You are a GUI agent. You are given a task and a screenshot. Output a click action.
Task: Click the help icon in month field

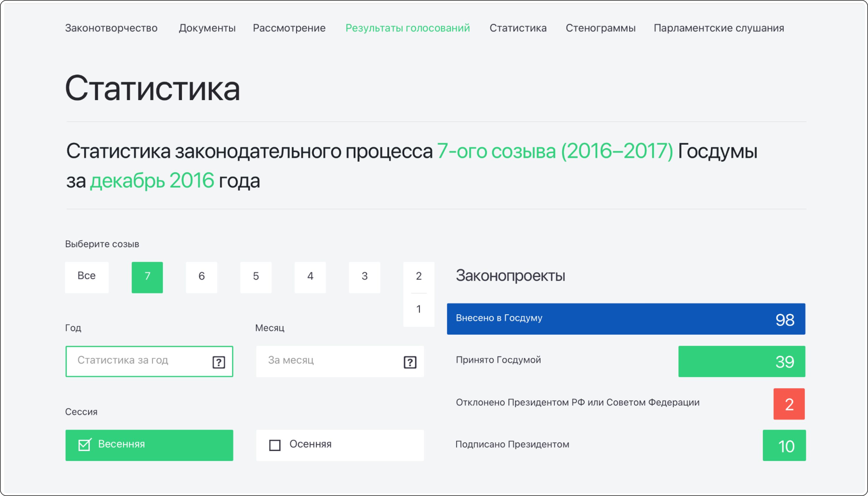click(410, 362)
